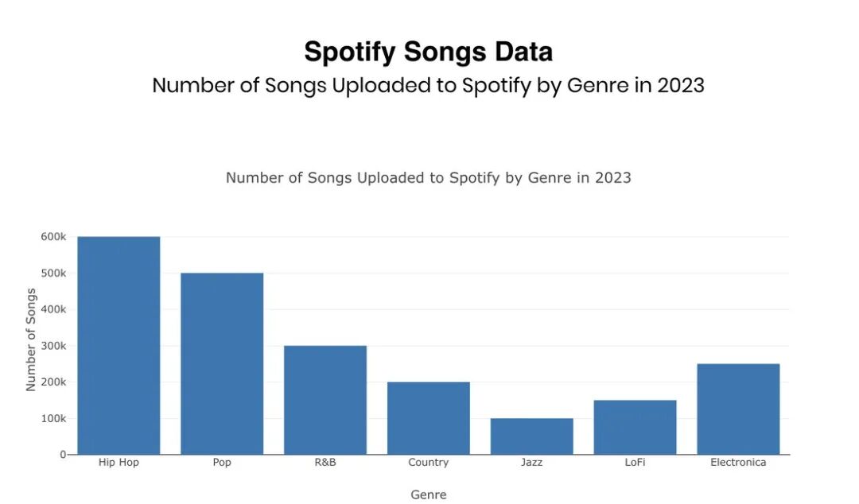Screen dimensions: 859x504
Task: Click the R&B bar
Action: [x=325, y=400]
